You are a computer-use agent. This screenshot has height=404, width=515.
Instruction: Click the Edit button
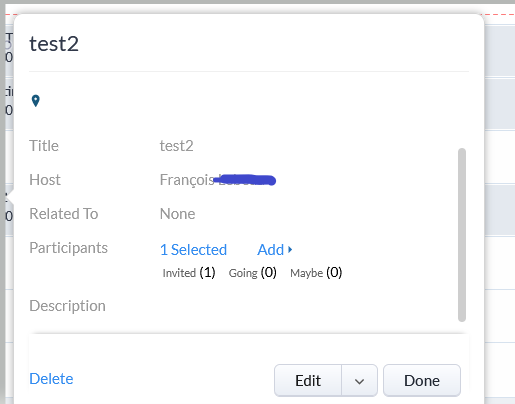coord(308,381)
